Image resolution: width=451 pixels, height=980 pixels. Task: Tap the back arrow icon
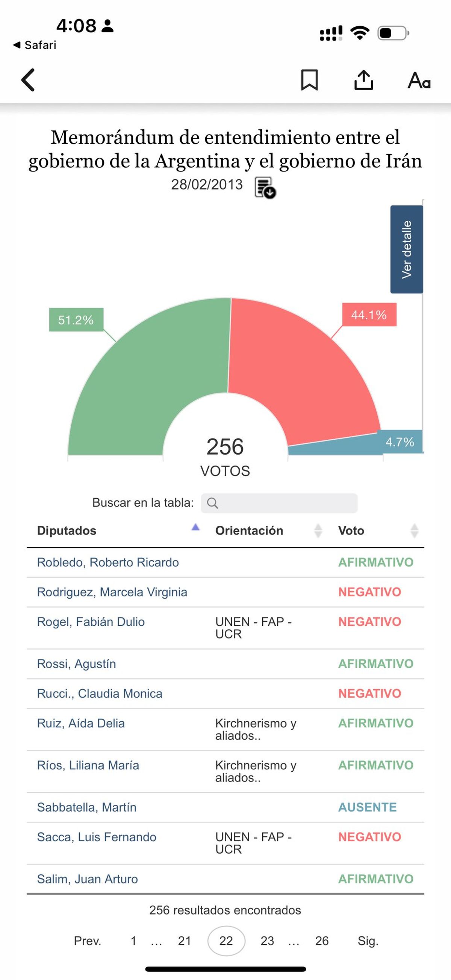point(28,80)
